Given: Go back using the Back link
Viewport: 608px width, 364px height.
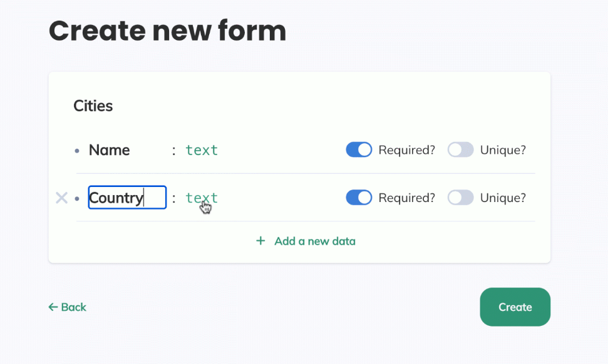Looking at the screenshot, I should [73, 307].
